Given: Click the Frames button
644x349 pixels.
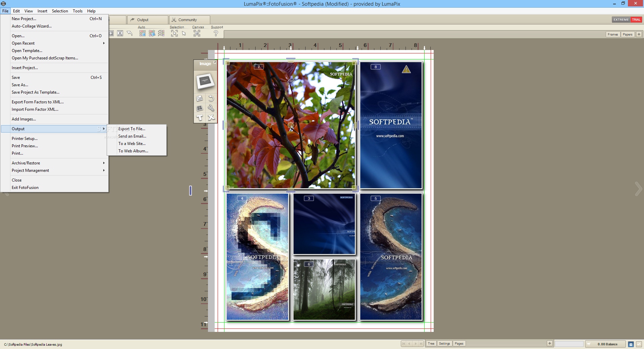Looking at the screenshot, I should [613, 34].
